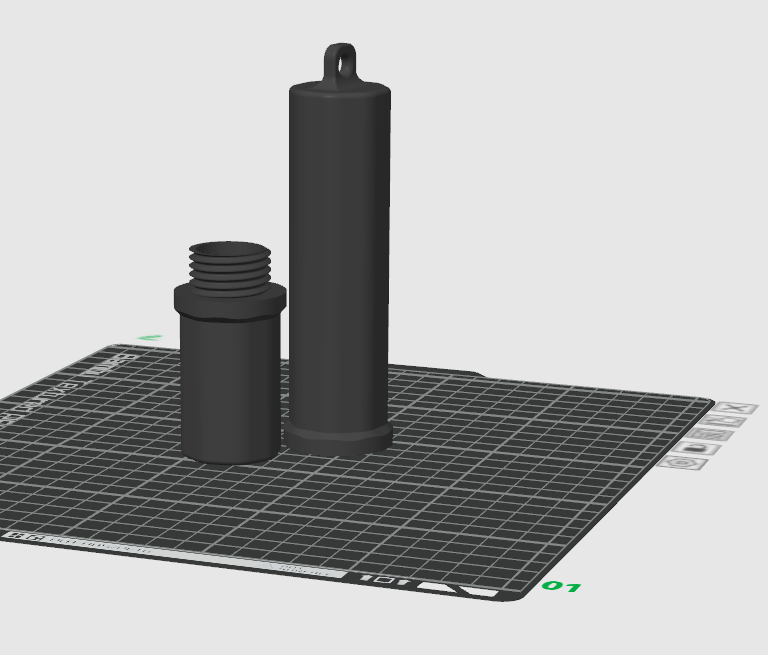Click the plate's remove (X) icon
This screenshot has height=655, width=768.
pyautogui.click(x=736, y=408)
